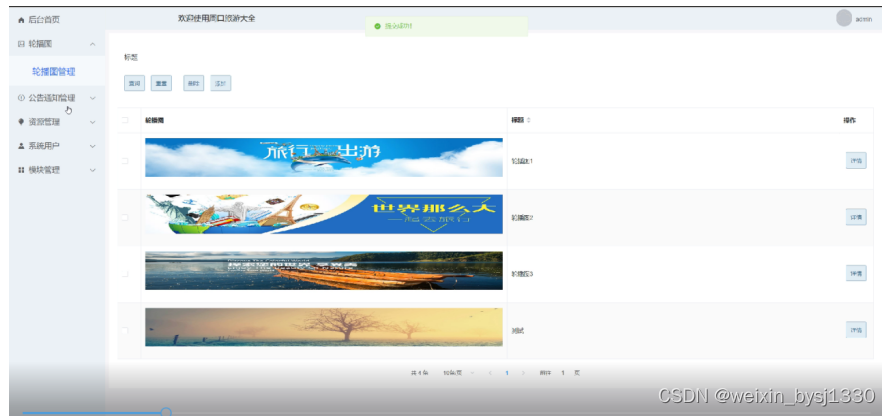
Task: Click the 测试 title cell
Action: [x=517, y=330]
